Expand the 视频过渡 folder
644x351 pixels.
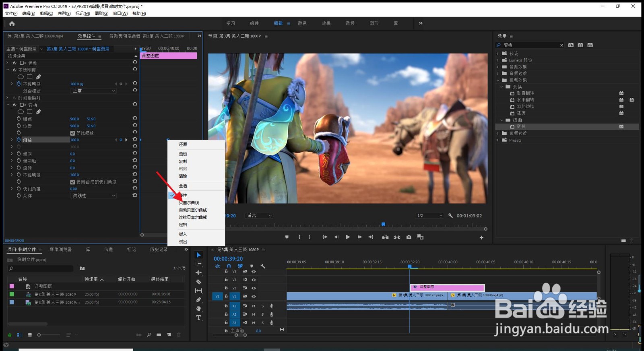(x=498, y=133)
